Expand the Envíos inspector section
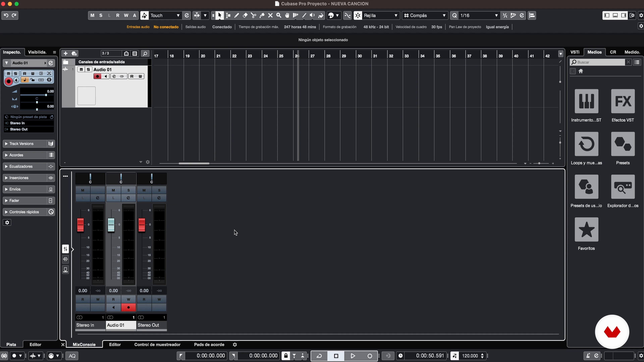644x362 pixels. tap(25, 189)
